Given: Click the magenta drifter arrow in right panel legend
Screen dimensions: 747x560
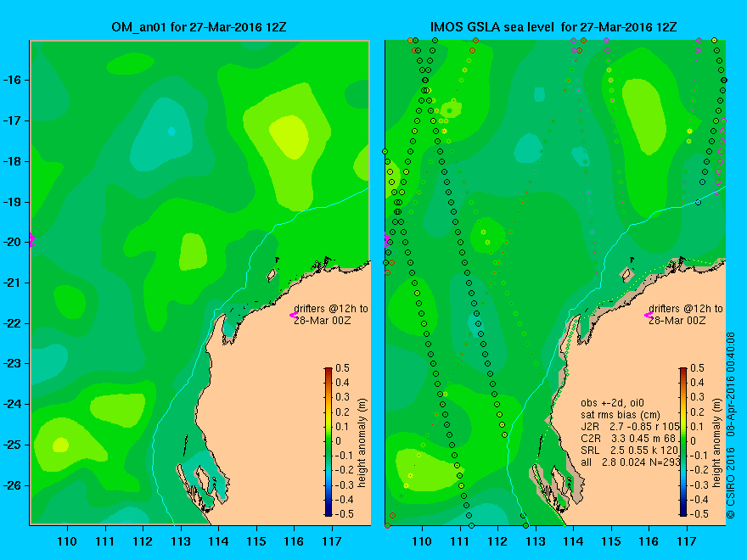Looking at the screenshot, I should click(649, 315).
